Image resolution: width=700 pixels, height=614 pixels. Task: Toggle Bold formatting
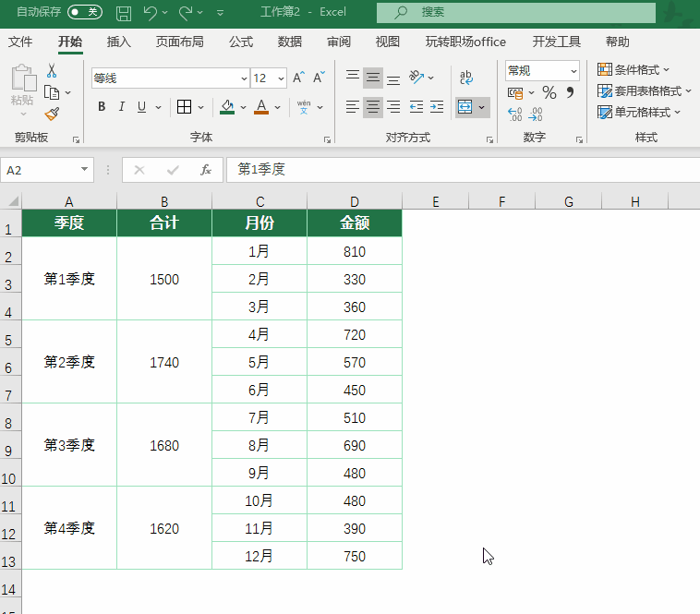[102, 107]
